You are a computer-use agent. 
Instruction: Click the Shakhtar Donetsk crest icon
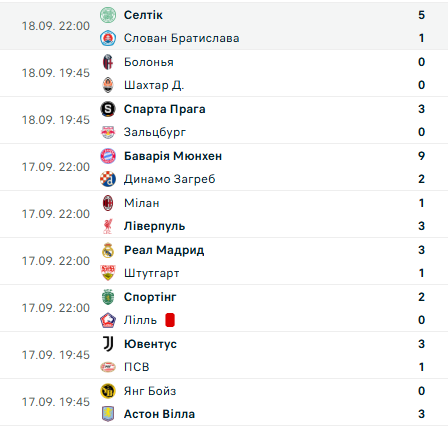coord(108,85)
